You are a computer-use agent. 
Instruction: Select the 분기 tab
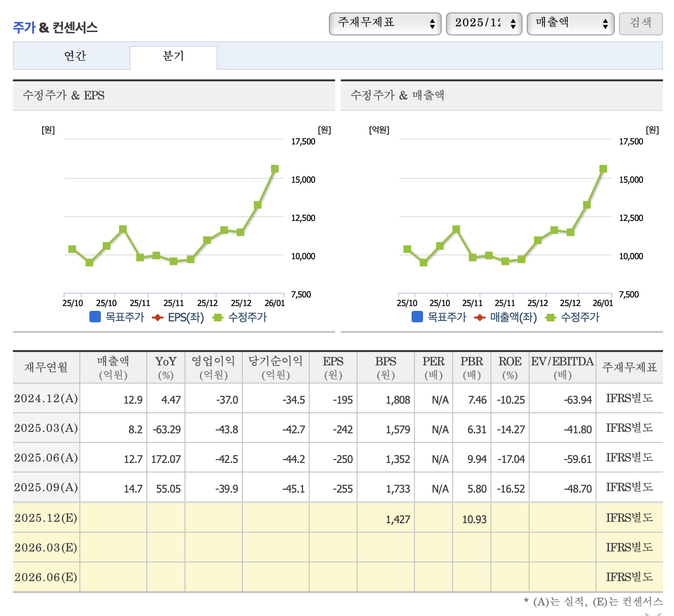(x=174, y=56)
